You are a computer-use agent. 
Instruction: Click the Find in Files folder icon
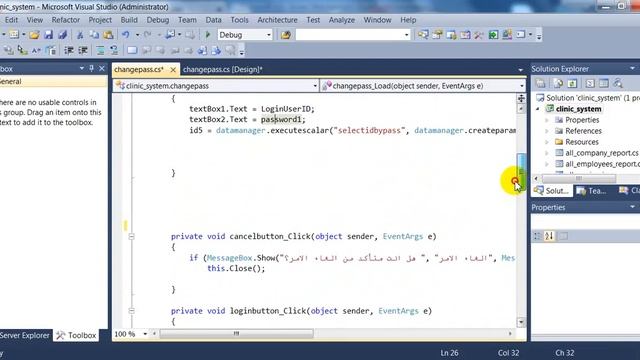(x=286, y=35)
